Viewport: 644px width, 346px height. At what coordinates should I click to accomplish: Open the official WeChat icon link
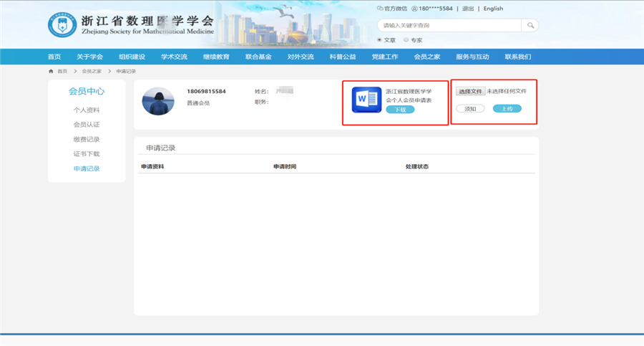coord(379,9)
